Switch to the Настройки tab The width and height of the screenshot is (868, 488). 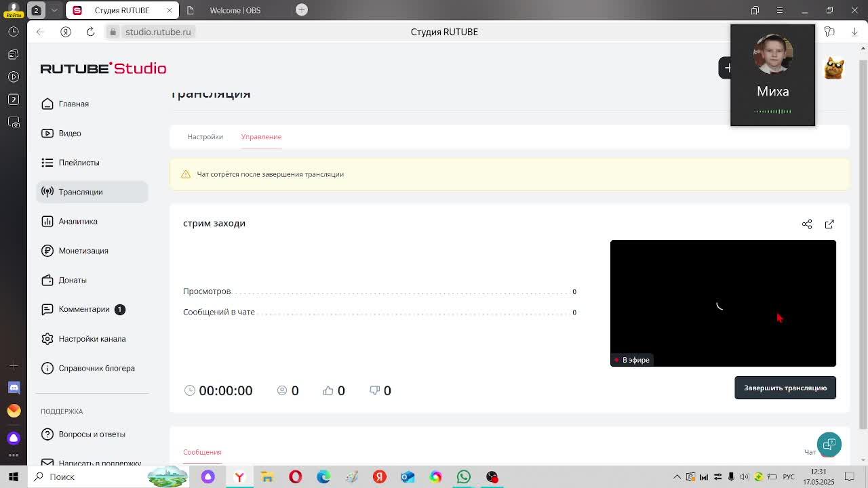coord(205,136)
